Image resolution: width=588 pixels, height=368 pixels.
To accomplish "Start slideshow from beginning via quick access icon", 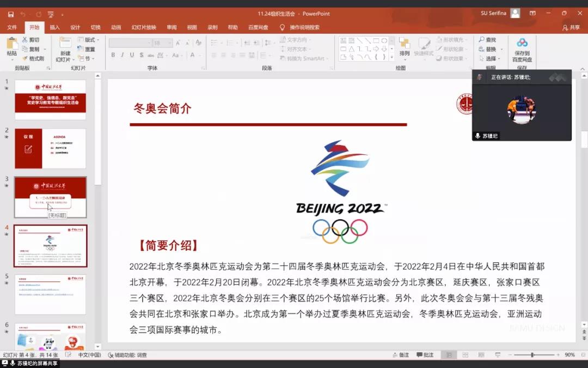I will coord(51,14).
